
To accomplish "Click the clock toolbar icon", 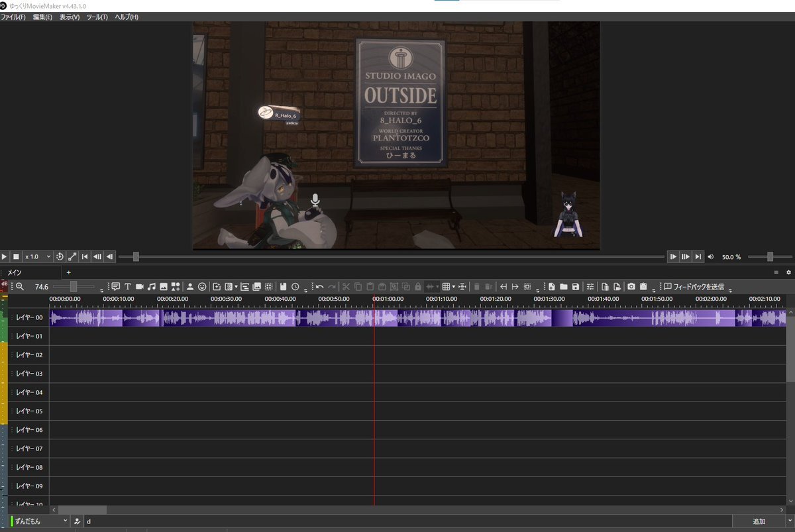I will tap(295, 286).
